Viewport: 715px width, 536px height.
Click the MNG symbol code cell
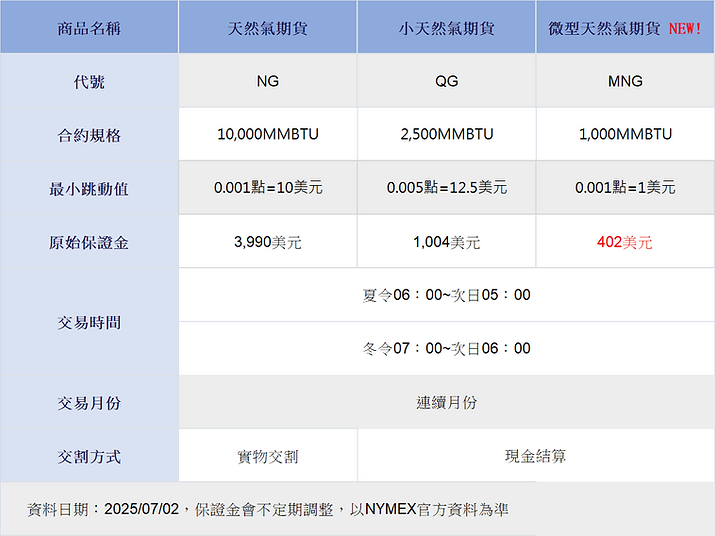click(625, 81)
